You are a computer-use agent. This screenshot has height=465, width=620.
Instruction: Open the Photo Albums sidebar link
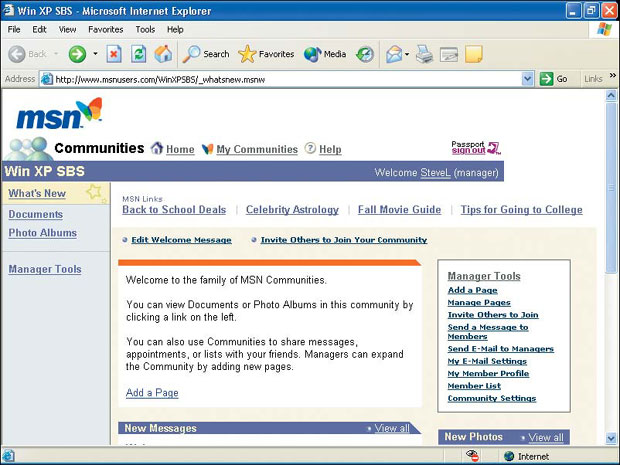[x=42, y=233]
